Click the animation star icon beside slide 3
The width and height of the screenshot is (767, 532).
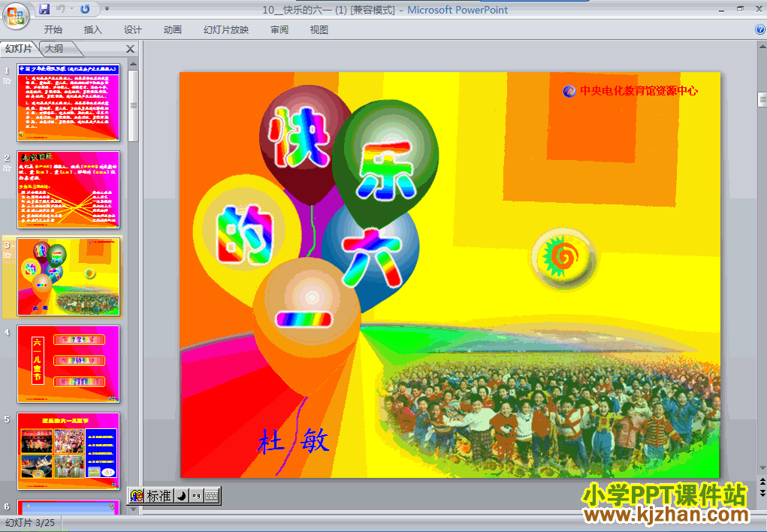pyautogui.click(x=7, y=255)
